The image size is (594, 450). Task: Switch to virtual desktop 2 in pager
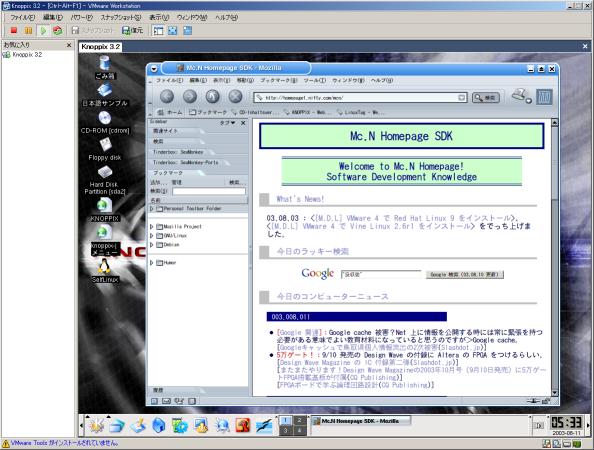299,420
